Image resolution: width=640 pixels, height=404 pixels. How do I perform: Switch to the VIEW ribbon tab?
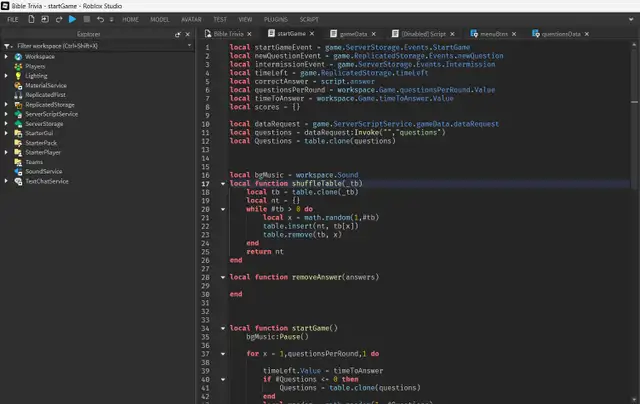point(245,20)
